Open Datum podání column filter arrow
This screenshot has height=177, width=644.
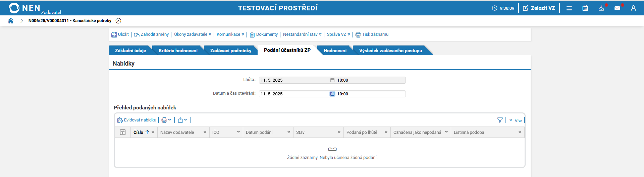coord(289,132)
